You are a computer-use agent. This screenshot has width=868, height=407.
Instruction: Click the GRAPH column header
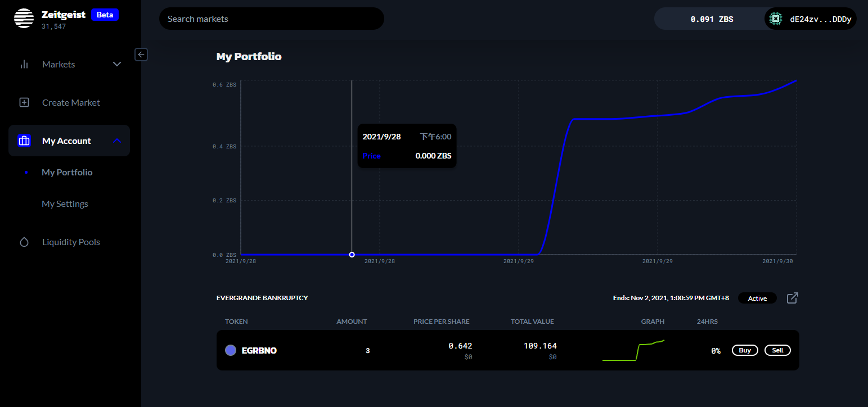coord(653,322)
